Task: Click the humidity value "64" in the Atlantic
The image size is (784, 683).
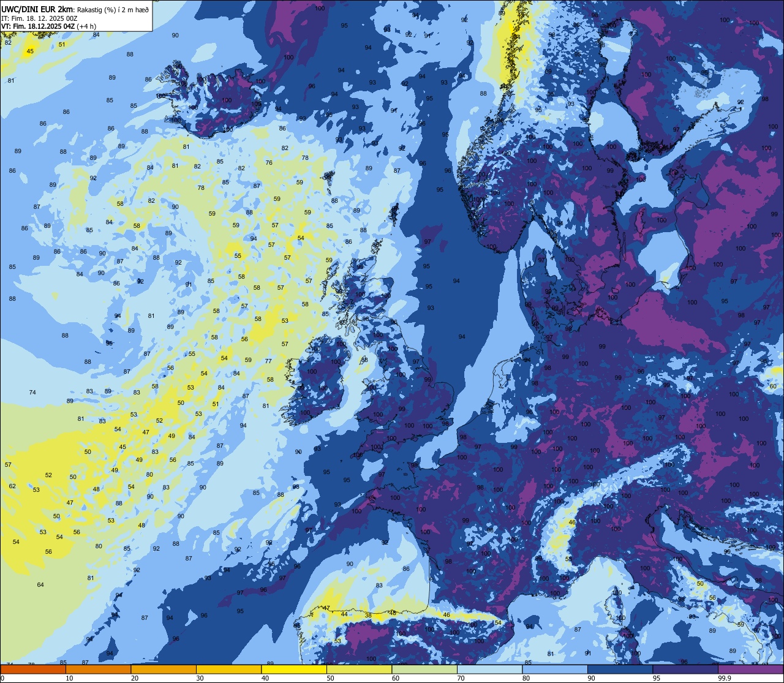Action: (x=40, y=584)
